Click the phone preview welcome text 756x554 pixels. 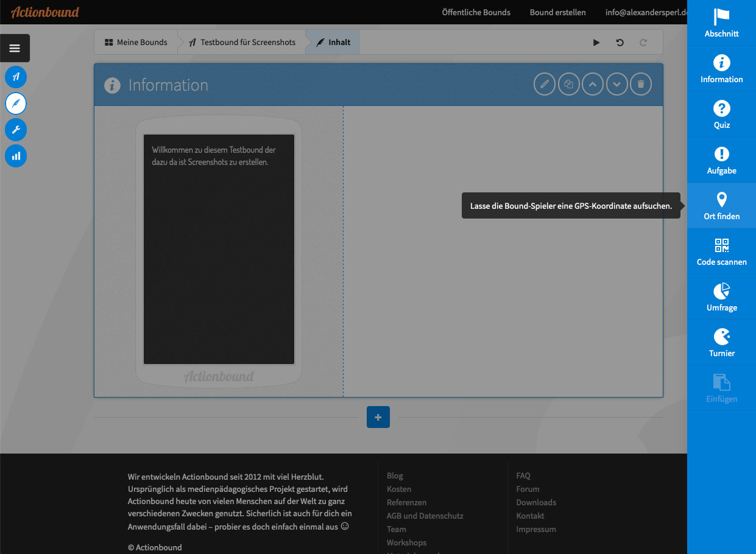[214, 156]
